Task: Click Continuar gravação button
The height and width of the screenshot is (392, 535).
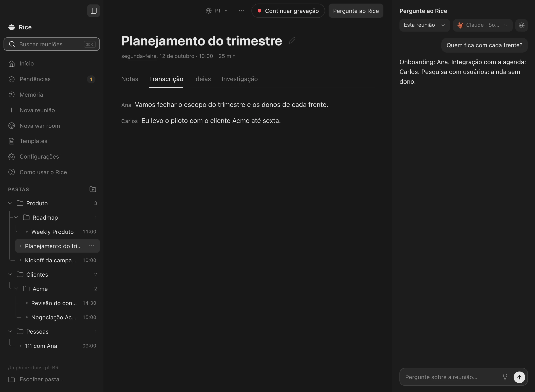Action: 288,11
